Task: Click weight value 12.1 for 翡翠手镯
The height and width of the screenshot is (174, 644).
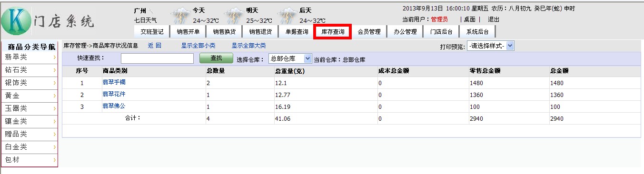Action: coord(280,83)
